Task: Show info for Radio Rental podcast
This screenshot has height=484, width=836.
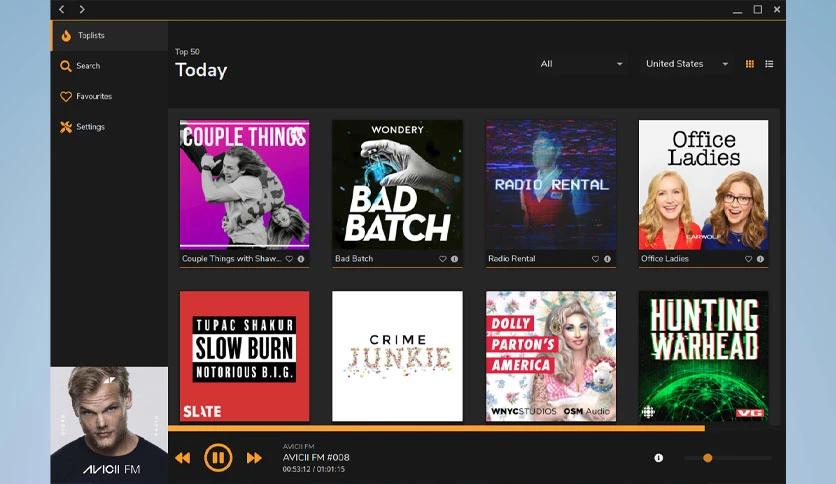Action: pyautogui.click(x=607, y=259)
